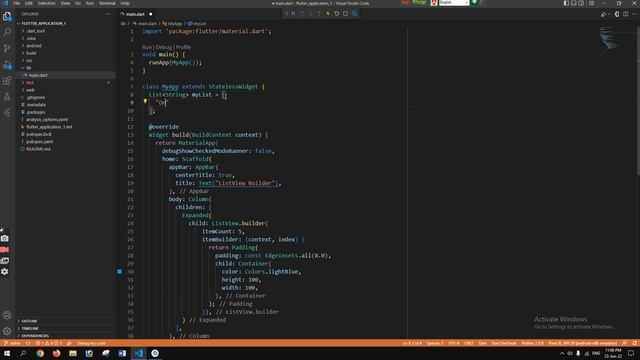
Task: Select the main.dart editor tab
Action: coord(137,14)
